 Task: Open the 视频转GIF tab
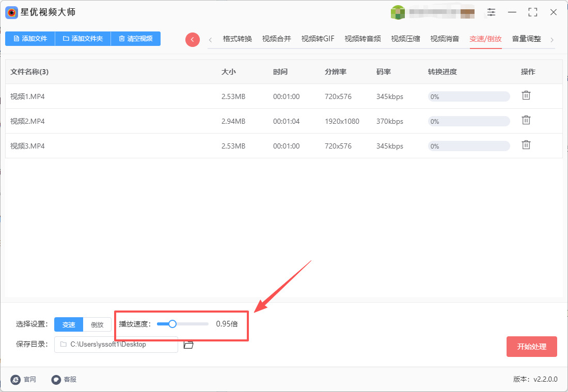pos(318,39)
